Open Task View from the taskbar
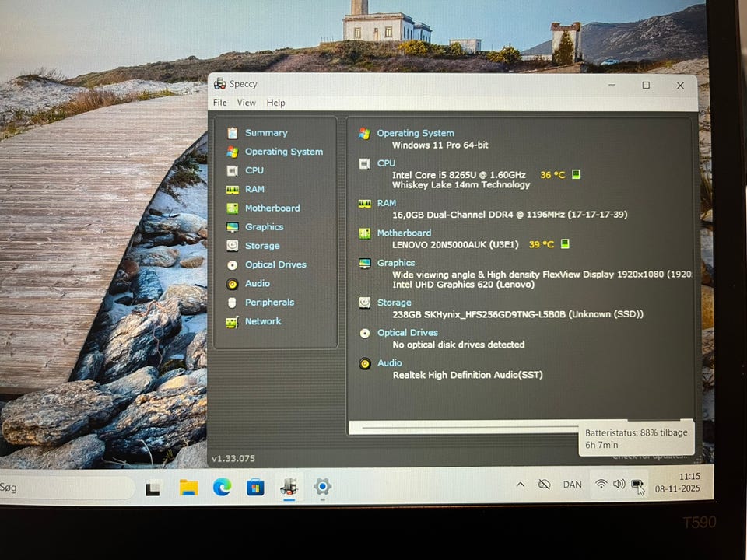The image size is (747, 560). click(x=153, y=488)
